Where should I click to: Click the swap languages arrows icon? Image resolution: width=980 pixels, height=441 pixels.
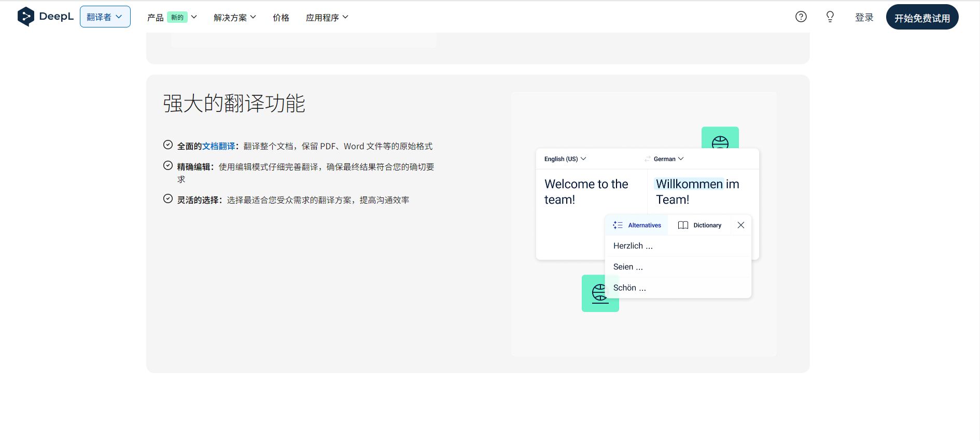click(647, 159)
